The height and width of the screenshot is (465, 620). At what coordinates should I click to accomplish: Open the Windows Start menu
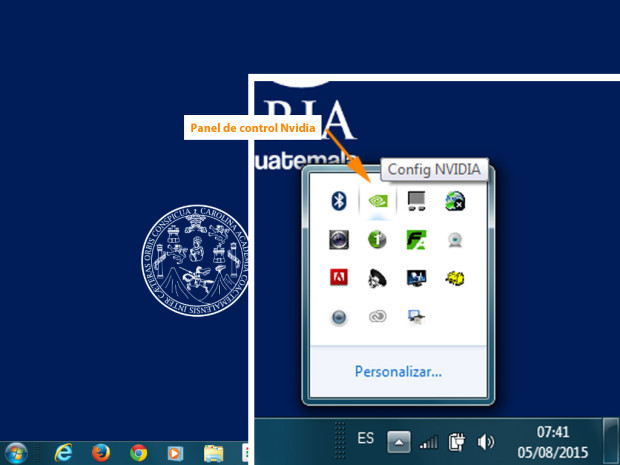click(19, 452)
